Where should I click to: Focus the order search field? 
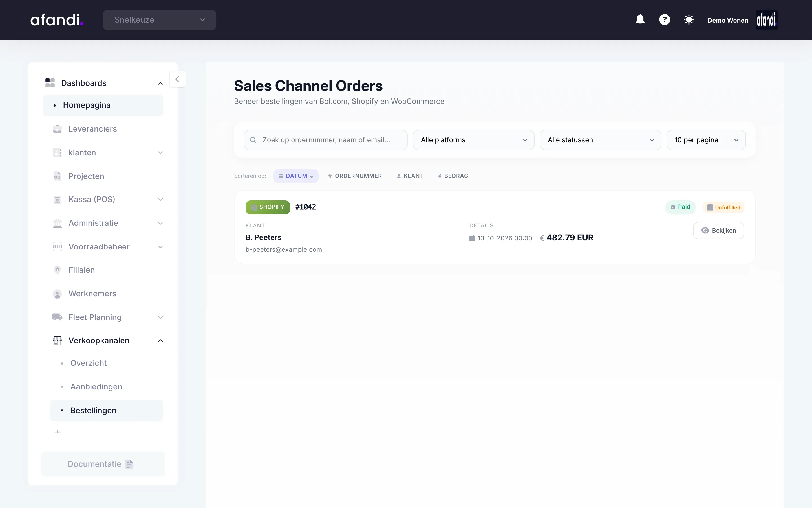[x=325, y=140]
